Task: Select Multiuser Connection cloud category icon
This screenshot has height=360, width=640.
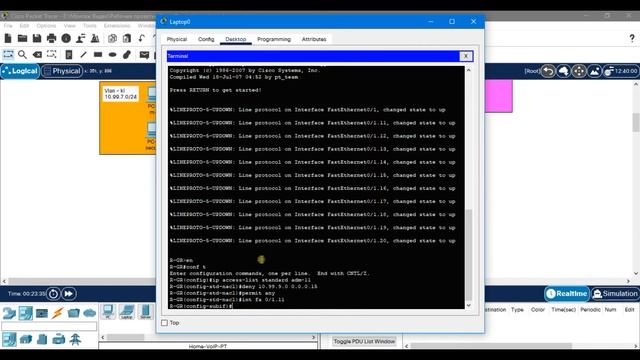Action: click(89, 313)
